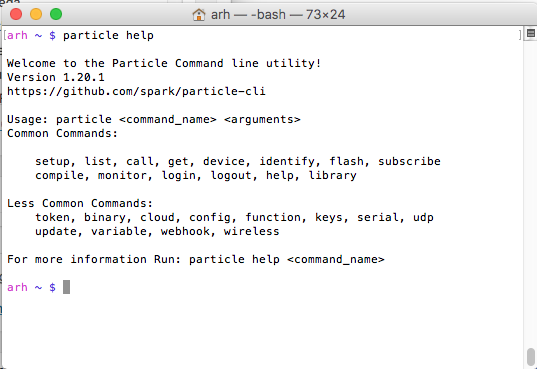Click the 'Version 1.20.1' text line
The height and width of the screenshot is (369, 537).
point(55,77)
